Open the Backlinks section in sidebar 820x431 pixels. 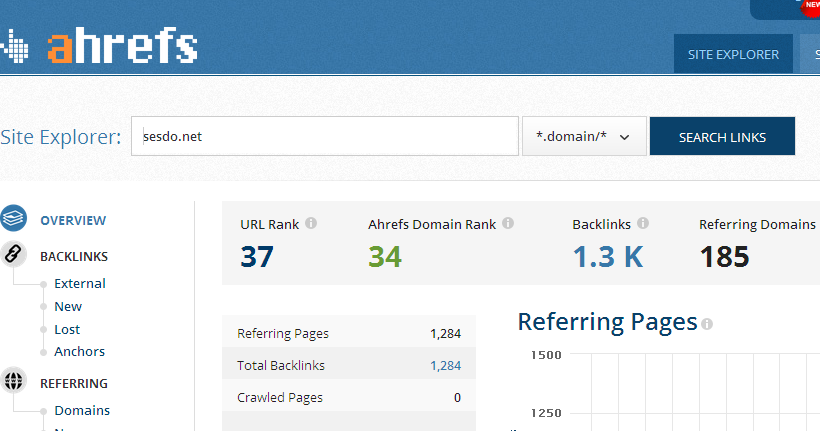74,257
